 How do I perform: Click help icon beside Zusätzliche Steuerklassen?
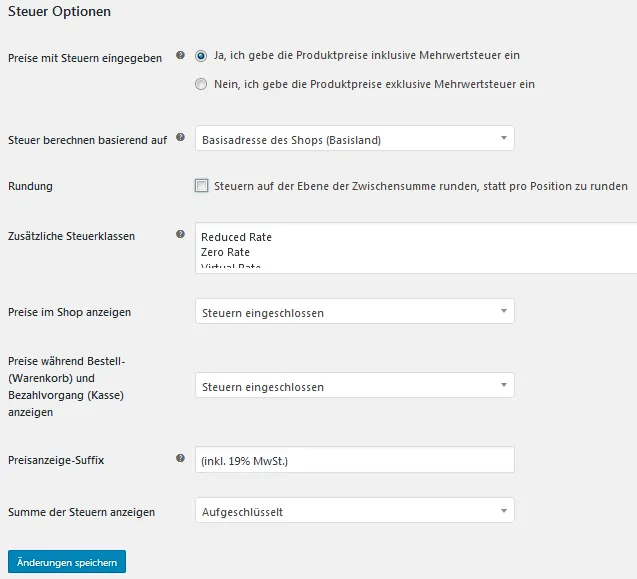[x=180, y=234]
